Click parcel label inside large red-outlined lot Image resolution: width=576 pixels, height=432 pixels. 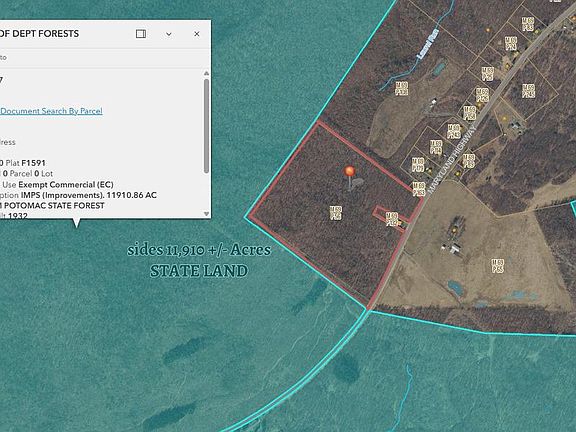point(336,213)
